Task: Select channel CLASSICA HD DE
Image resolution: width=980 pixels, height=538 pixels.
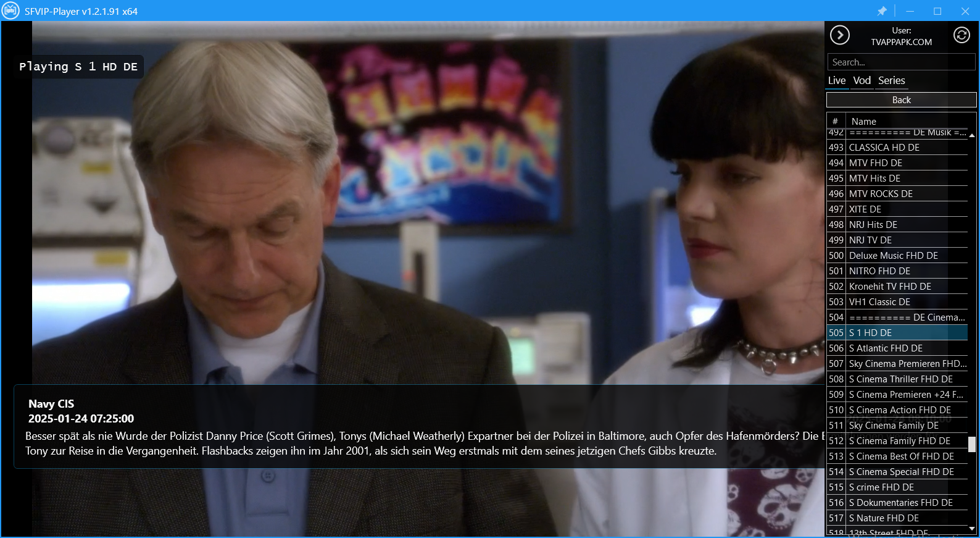Action: pyautogui.click(x=897, y=148)
